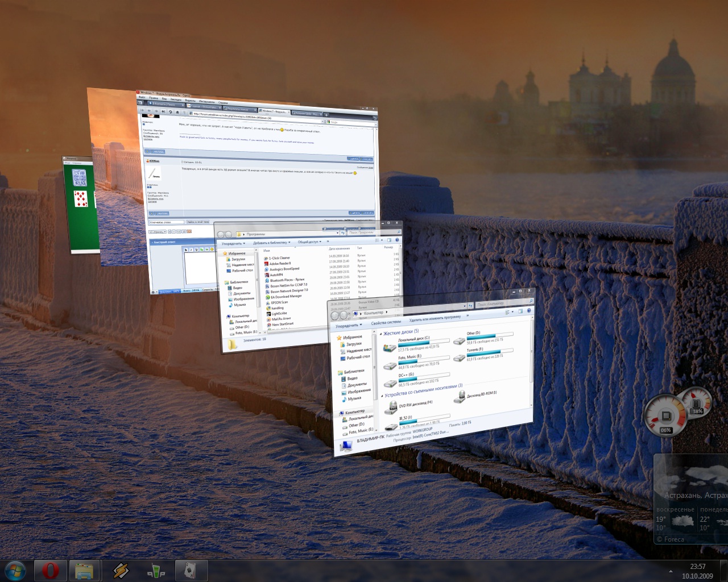Open the Файл menu in Opera
Viewport: 728px width, 582px height.
click(x=142, y=97)
